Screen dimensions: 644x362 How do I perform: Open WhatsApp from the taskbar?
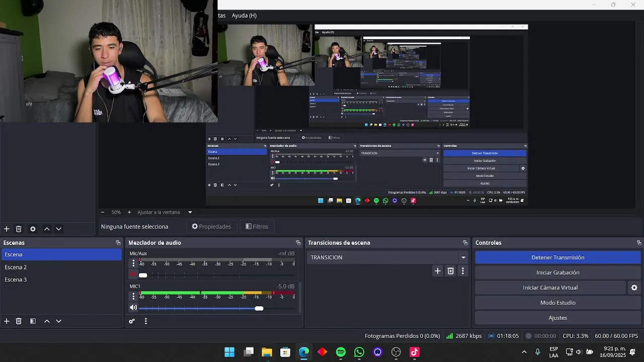pyautogui.click(x=359, y=352)
